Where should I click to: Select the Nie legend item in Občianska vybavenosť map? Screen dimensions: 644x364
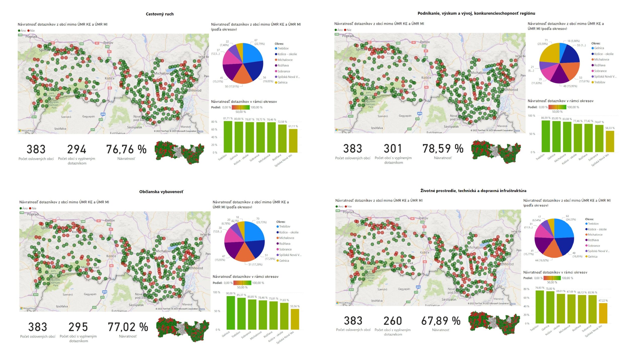33,208
